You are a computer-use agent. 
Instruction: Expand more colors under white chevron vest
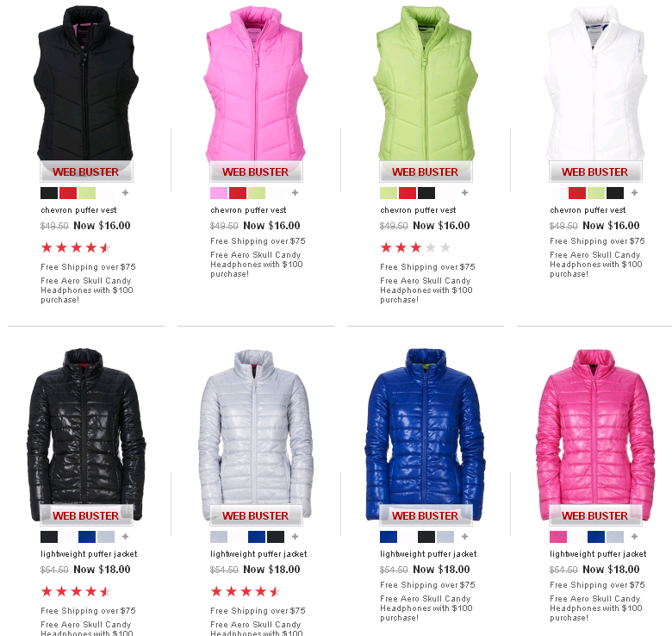[634, 193]
